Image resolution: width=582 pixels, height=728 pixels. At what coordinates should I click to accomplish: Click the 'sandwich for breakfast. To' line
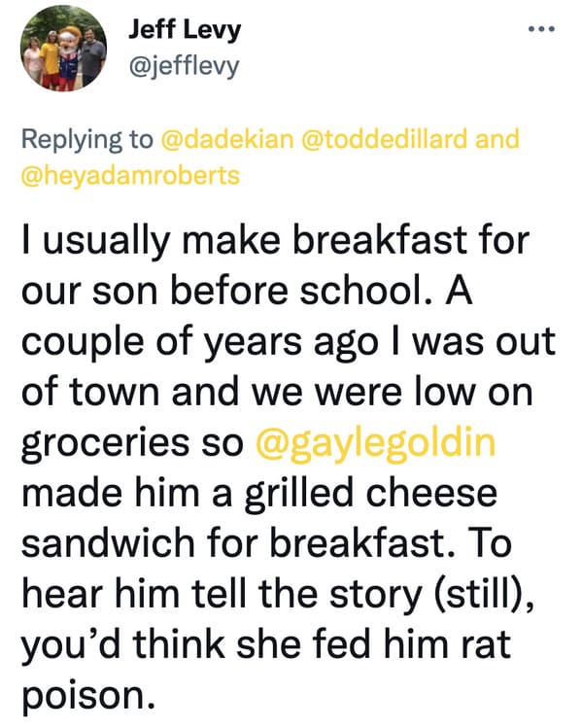click(266, 543)
